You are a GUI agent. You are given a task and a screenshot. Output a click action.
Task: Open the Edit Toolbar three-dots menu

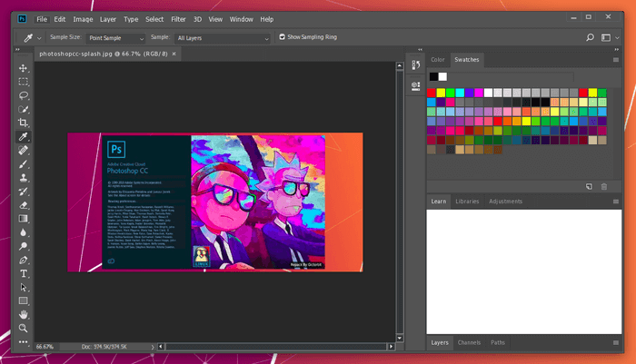23,341
